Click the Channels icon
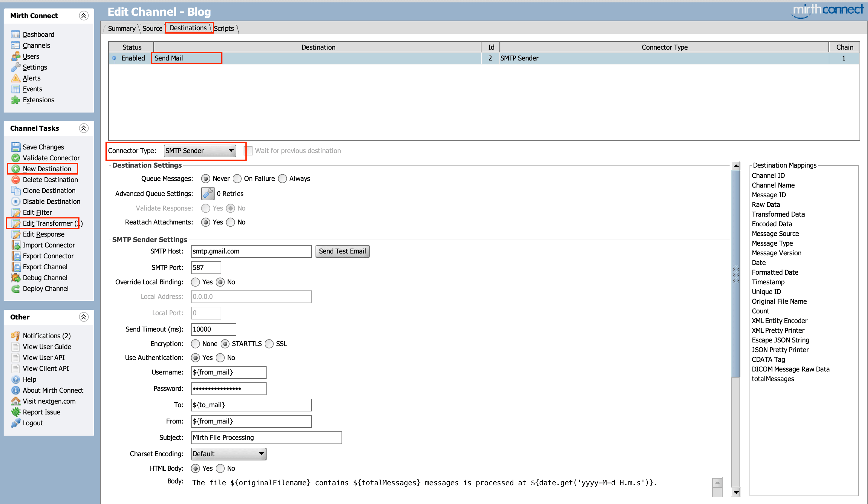868x504 pixels. [15, 45]
